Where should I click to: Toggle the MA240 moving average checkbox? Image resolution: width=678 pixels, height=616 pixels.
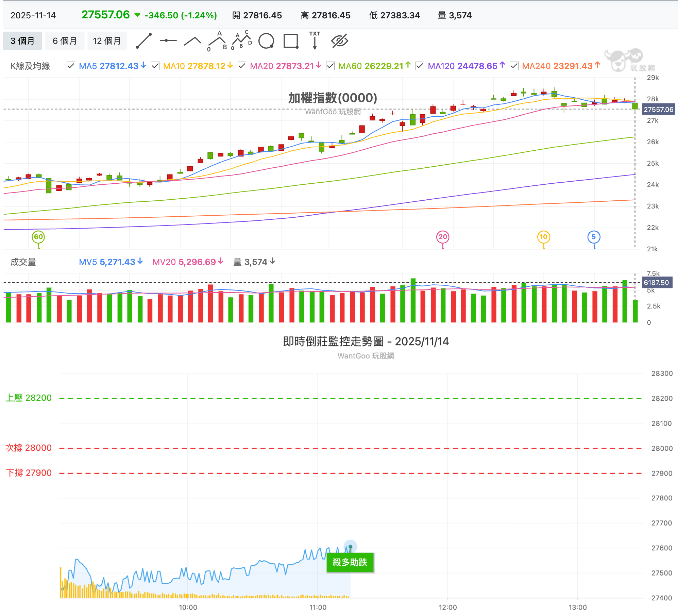(x=514, y=66)
